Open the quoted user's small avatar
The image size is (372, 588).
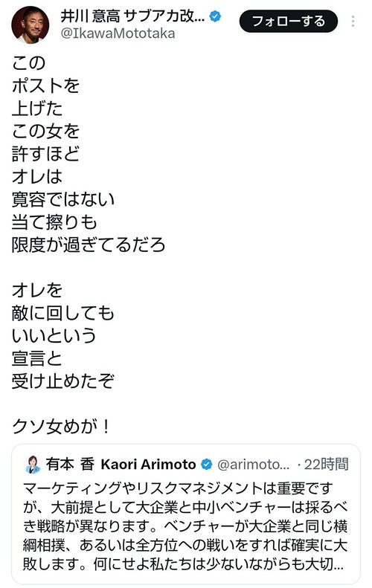point(32,465)
